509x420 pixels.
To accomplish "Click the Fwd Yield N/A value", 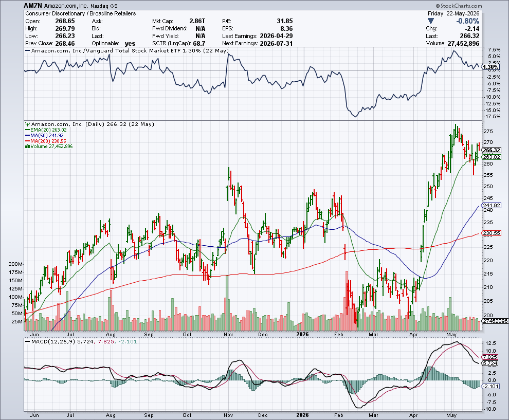I will pyautogui.click(x=201, y=36).
